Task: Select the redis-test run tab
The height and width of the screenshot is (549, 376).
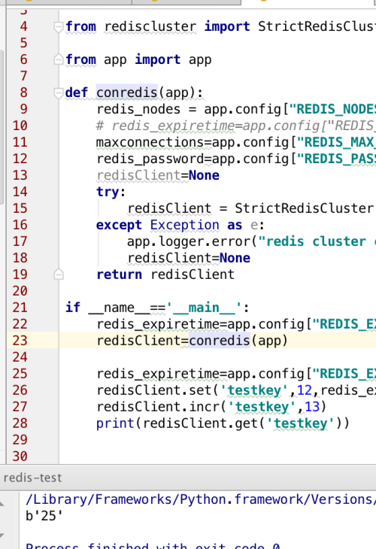Action: (x=33, y=478)
